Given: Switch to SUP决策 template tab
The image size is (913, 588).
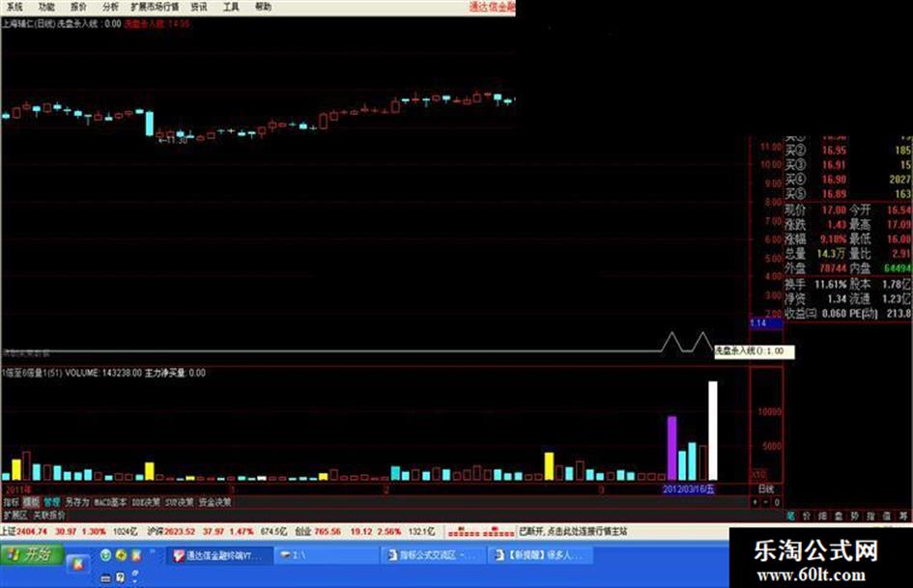Looking at the screenshot, I should [x=180, y=502].
